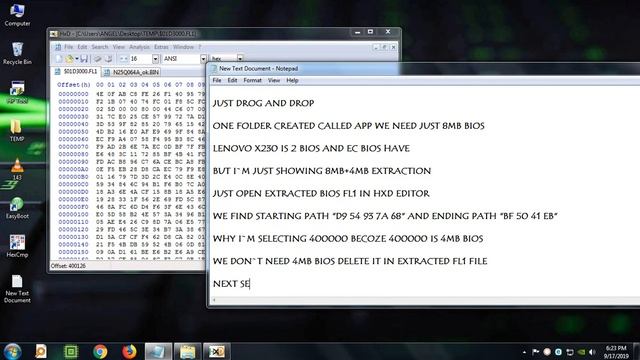Viewport: 640px width, 360px height.
Task: Click the green chip taskbar icon
Action: coord(71,351)
